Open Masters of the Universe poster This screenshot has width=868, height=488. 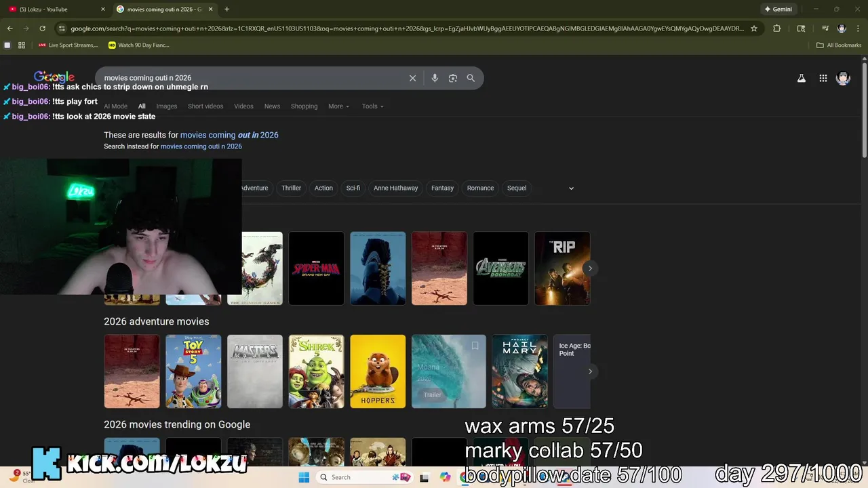point(255,371)
